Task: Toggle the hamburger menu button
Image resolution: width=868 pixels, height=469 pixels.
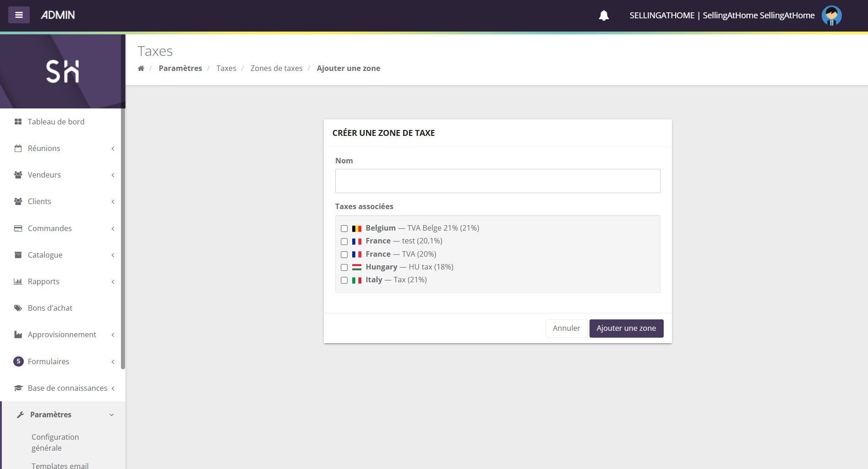Action: click(19, 15)
